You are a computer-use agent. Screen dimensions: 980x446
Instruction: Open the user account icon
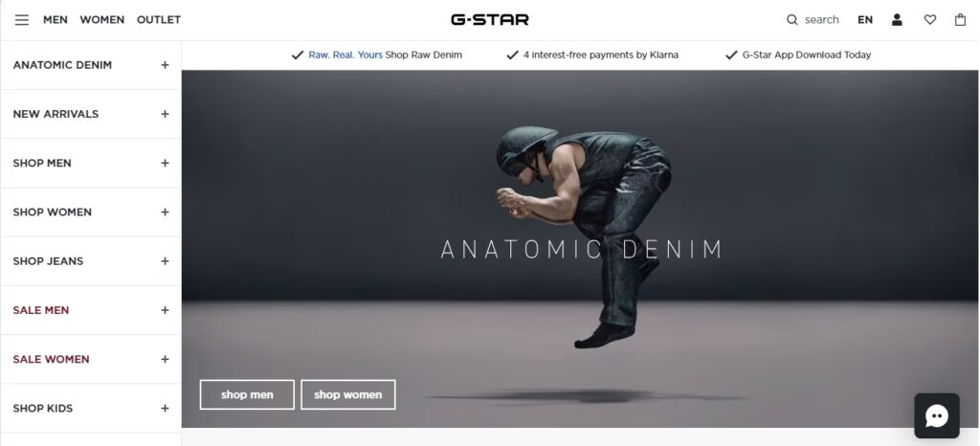[897, 20]
